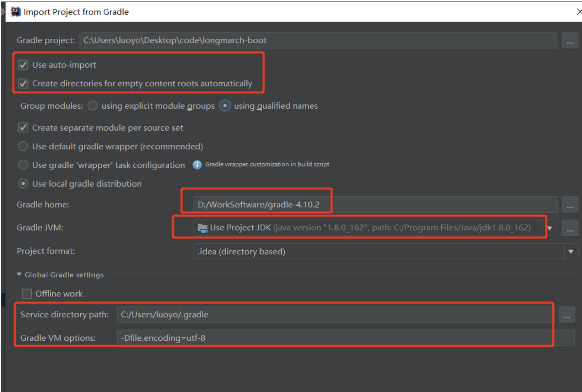
Task: Browse for Gradle project path
Action: tap(570, 41)
